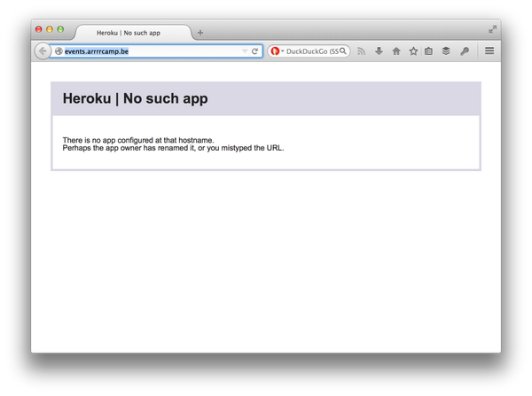Click text 'There is no app configured at that hostname.'
This screenshot has width=532, height=396.
pos(138,140)
